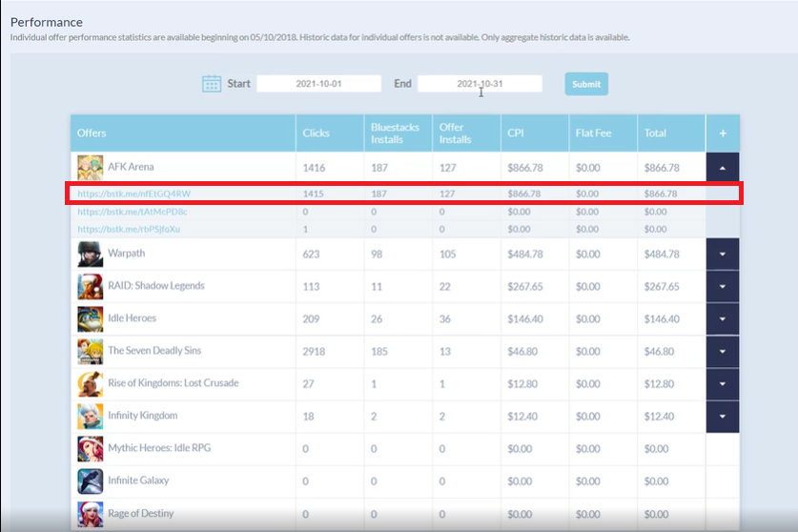Expand the Infinity Kingdom row
This screenshot has width=798, height=532.
[723, 416]
